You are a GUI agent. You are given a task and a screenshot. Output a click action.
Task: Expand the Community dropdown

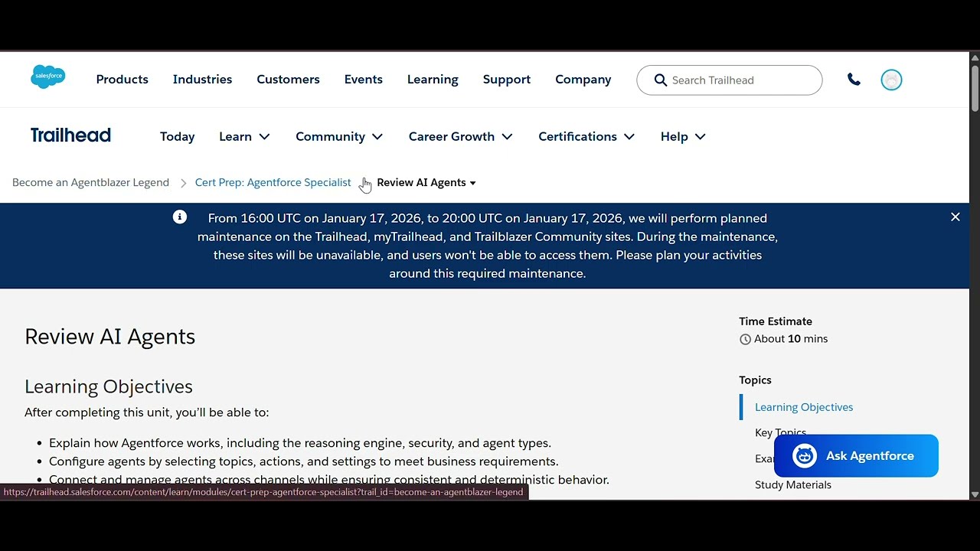339,136
